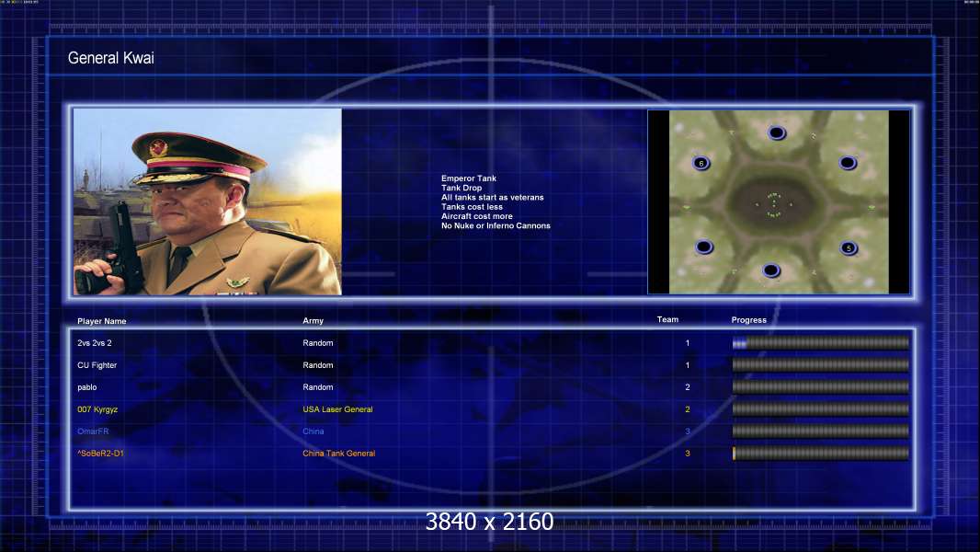Image resolution: width=980 pixels, height=552 pixels.
Task: Click the Player Name column header
Action: [x=102, y=321]
